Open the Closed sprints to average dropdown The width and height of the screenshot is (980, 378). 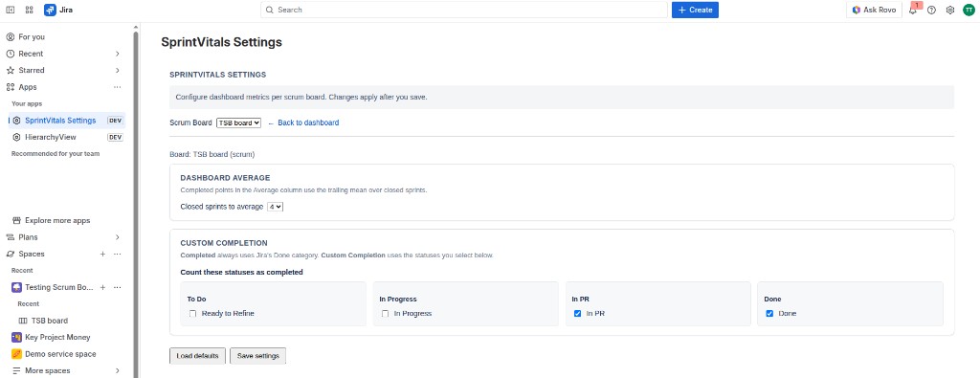pos(275,207)
